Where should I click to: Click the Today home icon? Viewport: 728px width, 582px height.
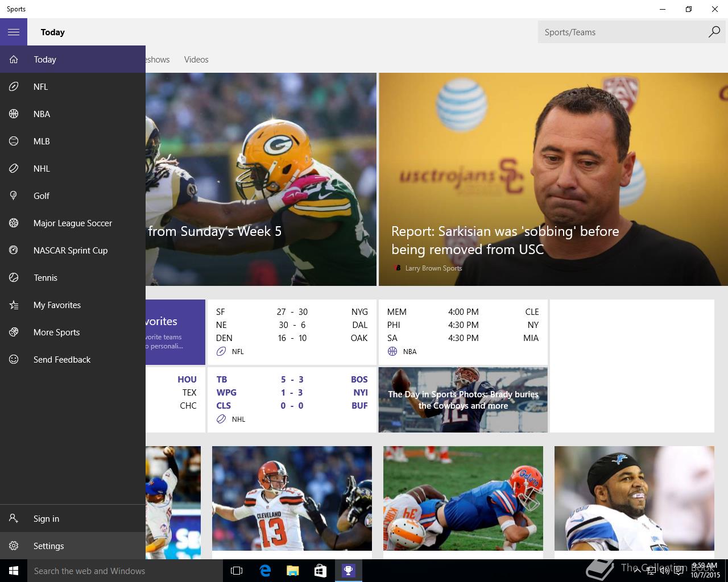coord(14,59)
